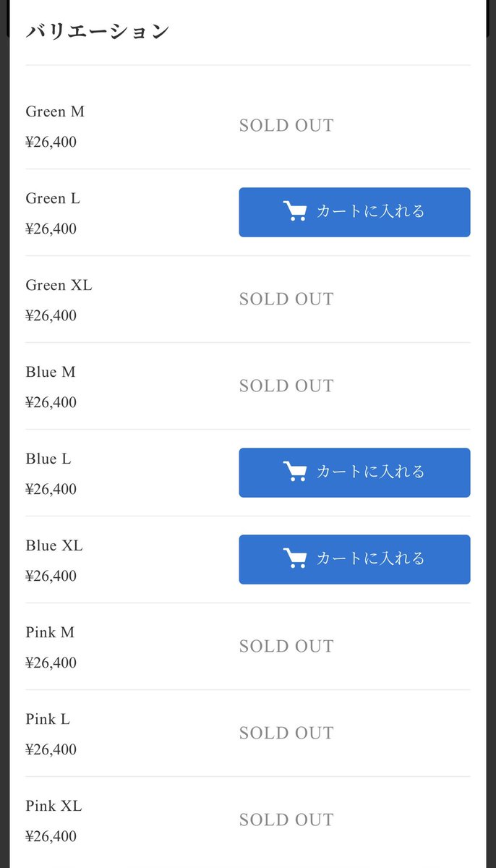Click the SOLD OUT label for Pink M

click(286, 646)
